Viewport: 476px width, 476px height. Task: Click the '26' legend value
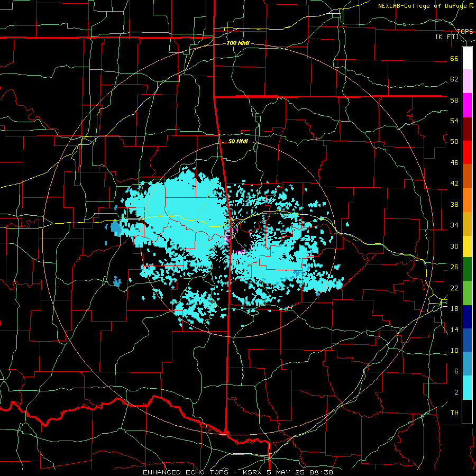[454, 267]
